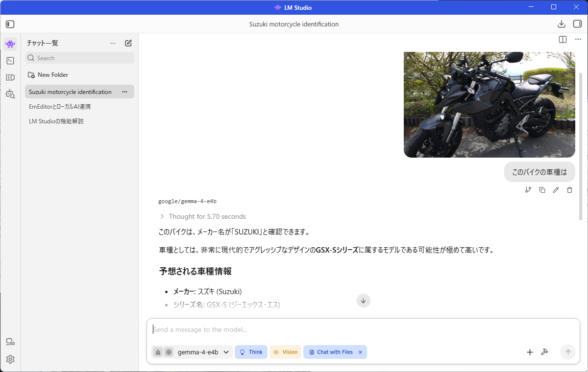
Task: Edit the user message with the pencil icon
Action: coord(556,190)
